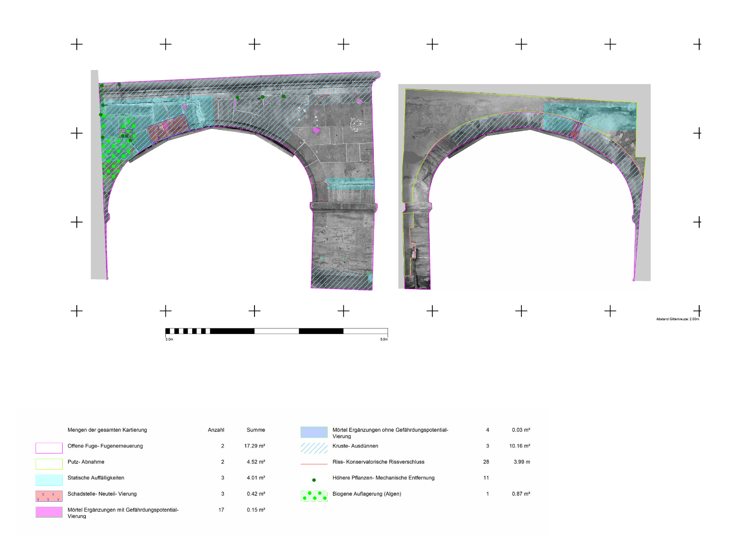Click the '17.29 m²' sum value
The width and height of the screenshot is (747, 560).
click(254, 446)
